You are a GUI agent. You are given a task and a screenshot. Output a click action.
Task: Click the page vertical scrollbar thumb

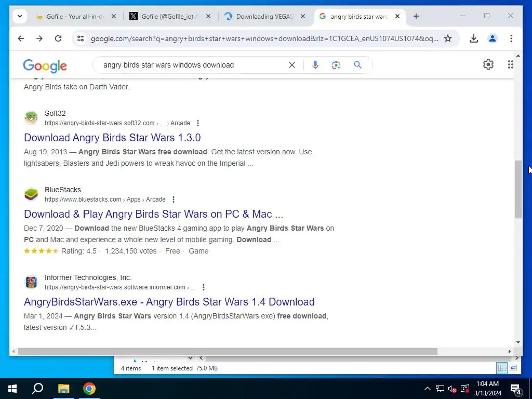click(x=518, y=189)
